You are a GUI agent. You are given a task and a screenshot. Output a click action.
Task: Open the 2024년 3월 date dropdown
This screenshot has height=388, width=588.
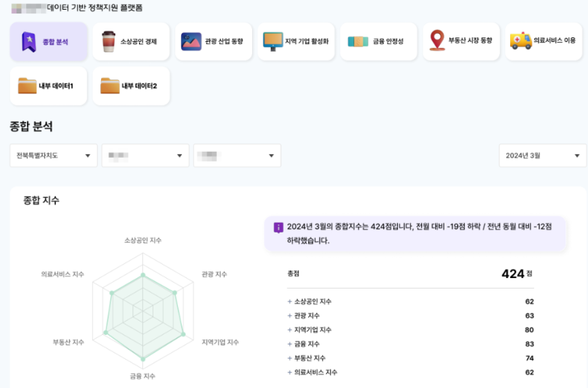542,155
